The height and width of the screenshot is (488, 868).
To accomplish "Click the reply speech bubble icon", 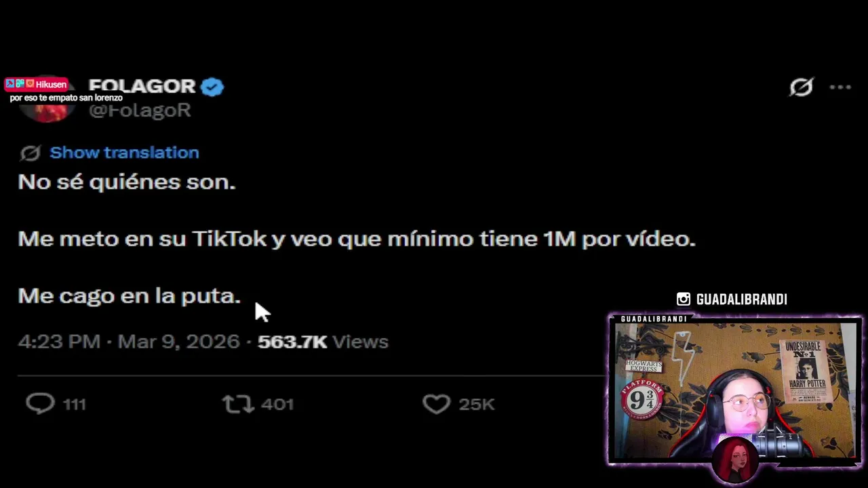I will pos(40,404).
